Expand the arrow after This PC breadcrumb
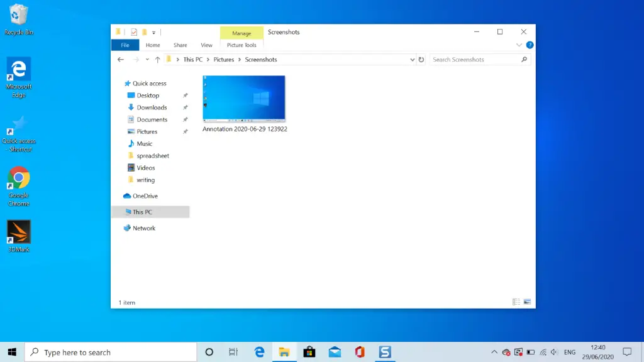This screenshot has height=362, width=644. [x=208, y=60]
